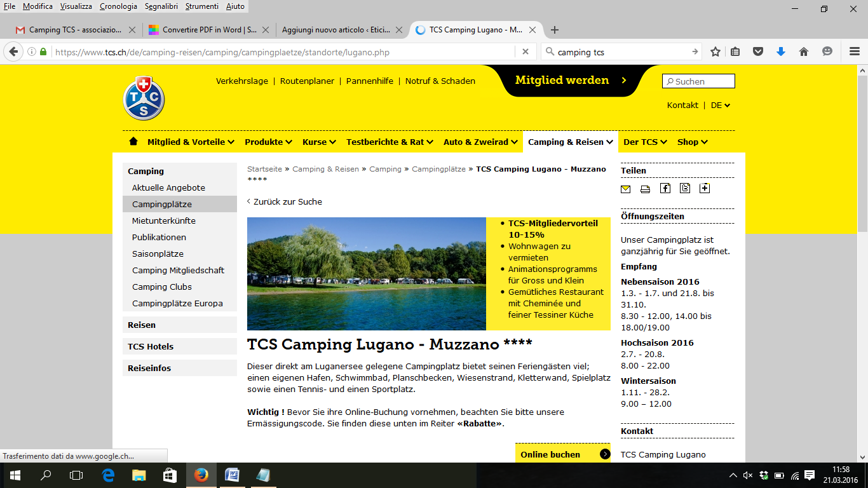
Task: Open Firefox downloads arrow
Action: 781,52
